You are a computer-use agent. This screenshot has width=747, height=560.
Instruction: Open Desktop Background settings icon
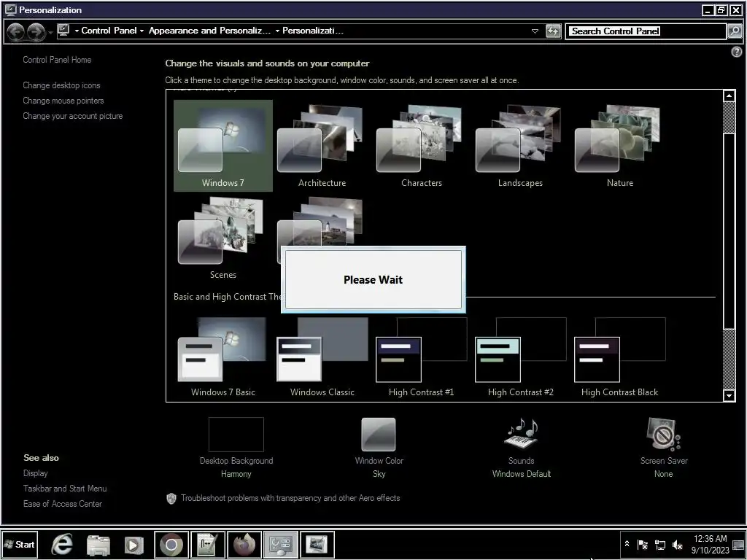(236, 435)
